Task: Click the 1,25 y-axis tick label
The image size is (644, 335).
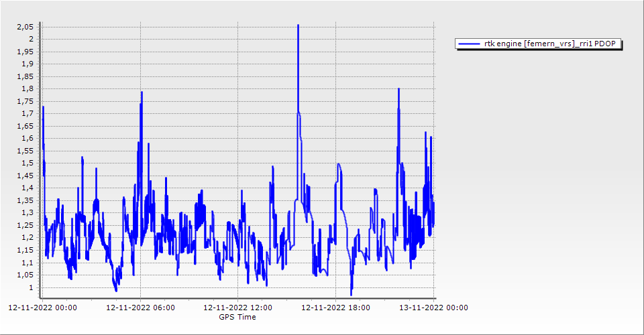Action: [24, 226]
